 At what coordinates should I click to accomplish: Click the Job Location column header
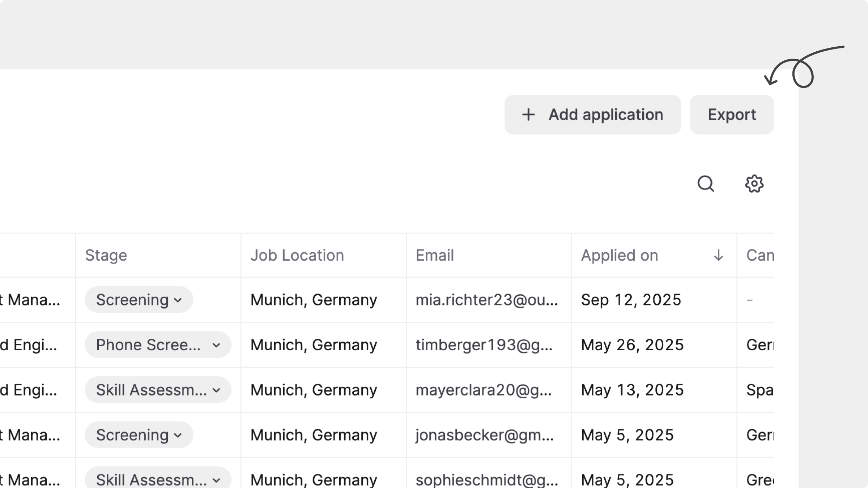pyautogui.click(x=297, y=255)
